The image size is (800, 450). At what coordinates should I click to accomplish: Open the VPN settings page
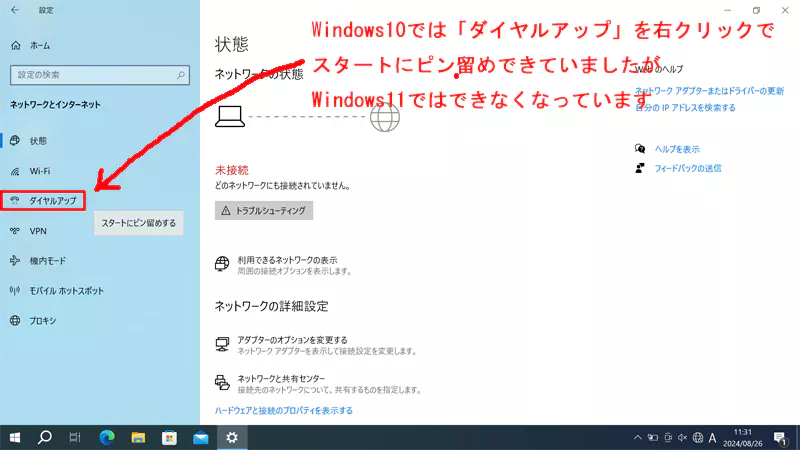click(38, 231)
